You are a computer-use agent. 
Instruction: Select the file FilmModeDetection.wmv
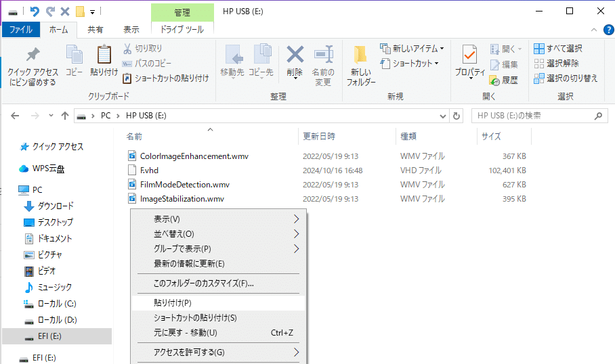tap(185, 185)
